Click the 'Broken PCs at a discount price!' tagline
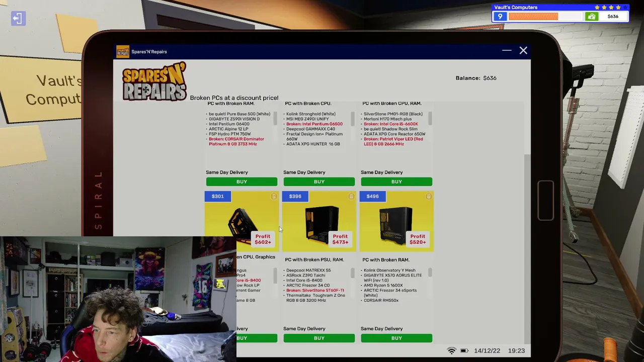644x362 pixels. coord(234,98)
